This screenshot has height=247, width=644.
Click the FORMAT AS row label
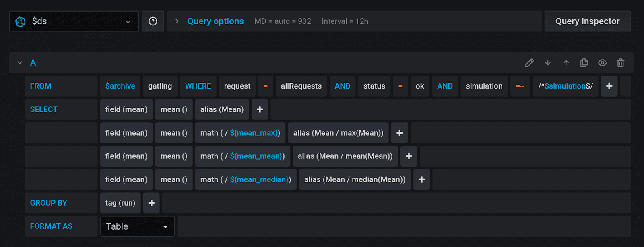coord(61,226)
